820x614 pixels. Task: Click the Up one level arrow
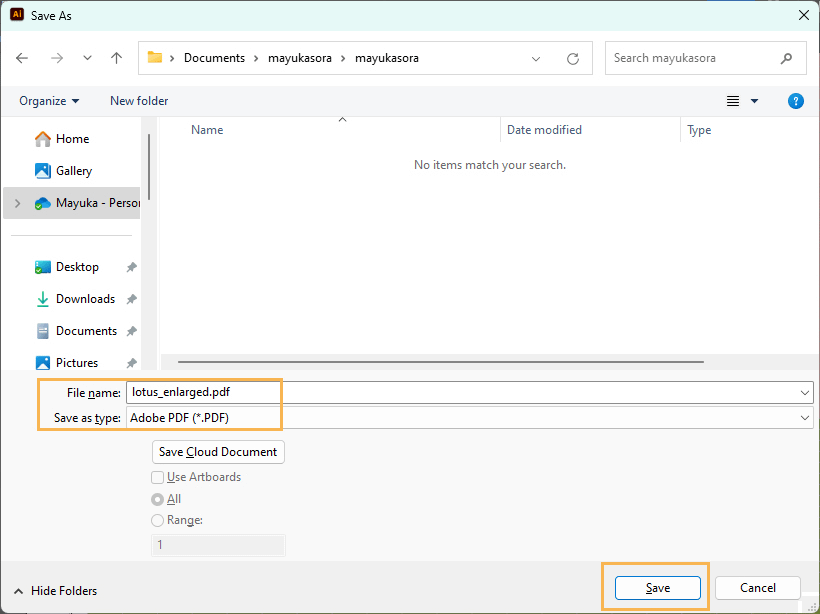click(x=116, y=58)
